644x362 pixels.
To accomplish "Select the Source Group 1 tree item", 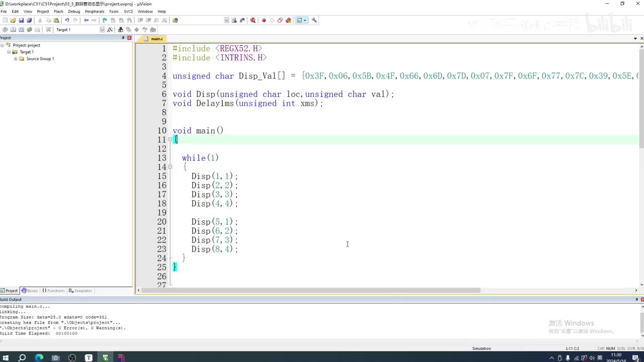I will 40,59.
